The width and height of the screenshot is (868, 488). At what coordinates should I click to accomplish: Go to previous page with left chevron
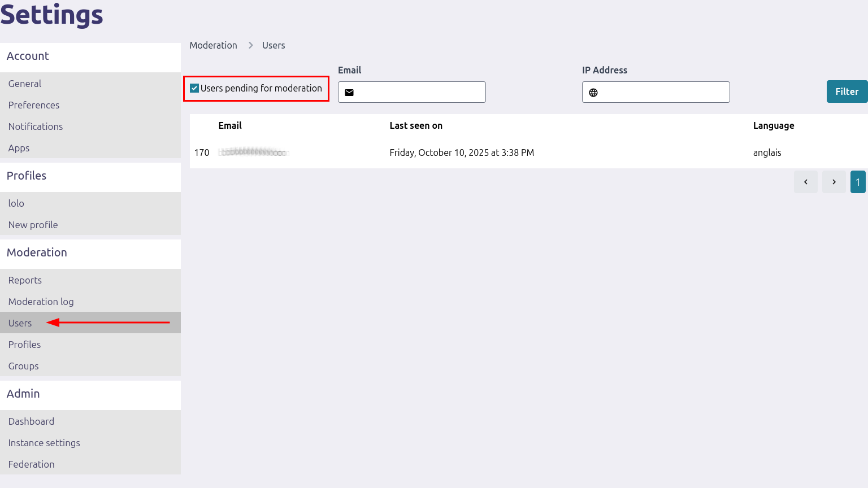[x=805, y=182]
